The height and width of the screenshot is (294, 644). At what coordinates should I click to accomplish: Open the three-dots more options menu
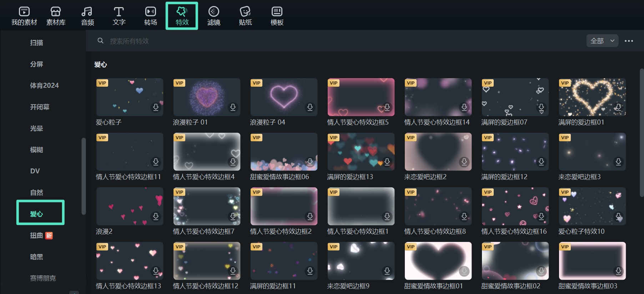point(629,41)
